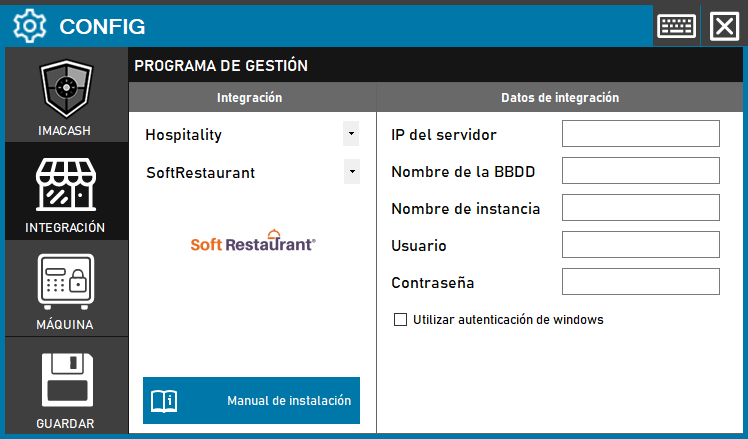Select the INTEGRACIÓN store icon
Screen dimensions: 748x439
click(x=65, y=186)
